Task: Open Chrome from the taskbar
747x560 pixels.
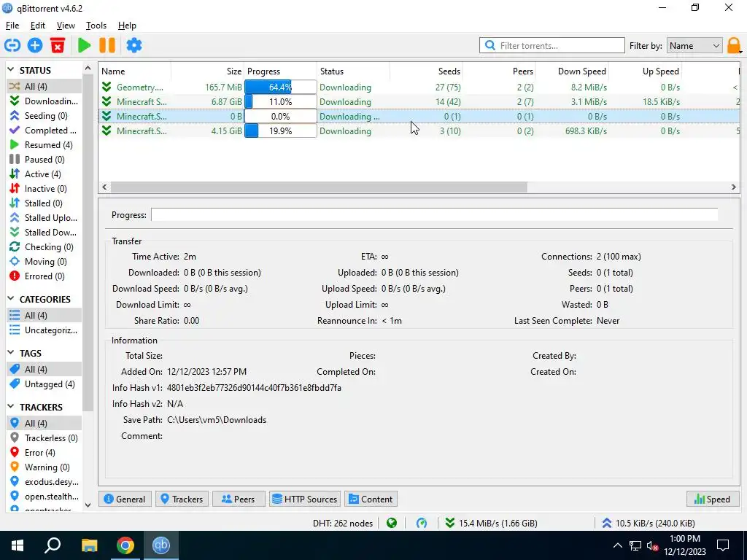Action: click(x=125, y=545)
